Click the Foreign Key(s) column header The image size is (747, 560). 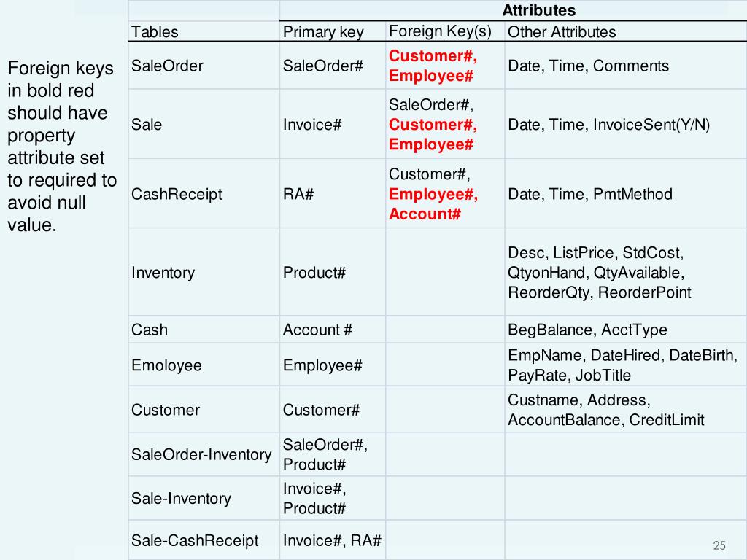tap(441, 31)
